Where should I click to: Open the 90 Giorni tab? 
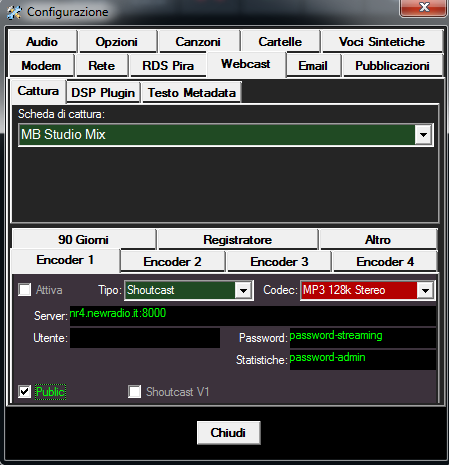83,240
